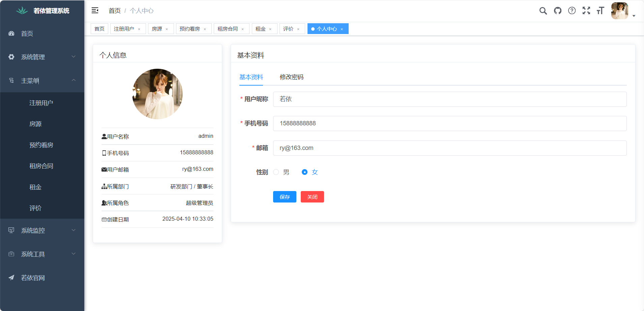Open 租房合同 in the sidebar
Screen dimensions: 644x311
pos(42,166)
